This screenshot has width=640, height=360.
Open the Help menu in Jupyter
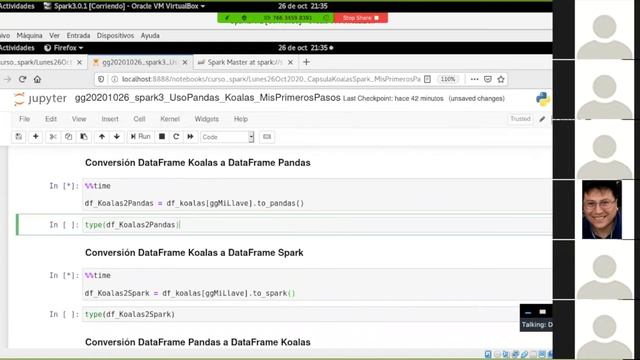pyautogui.click(x=241, y=119)
